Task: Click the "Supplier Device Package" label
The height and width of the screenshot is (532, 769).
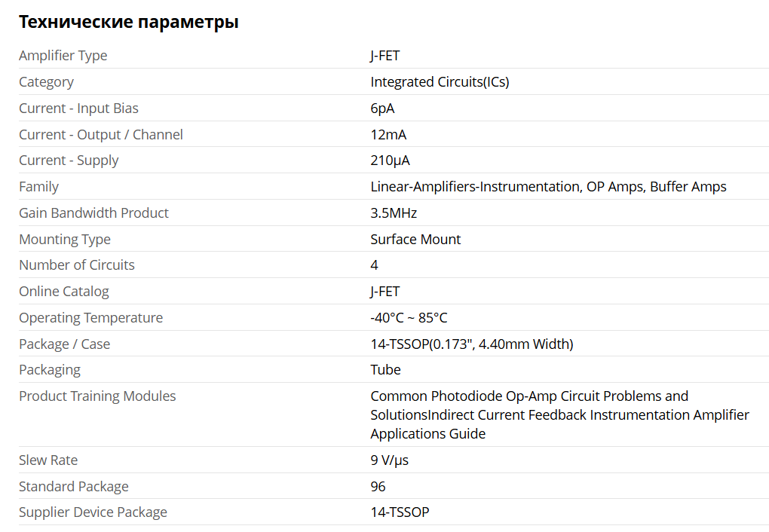Action: 93,512
